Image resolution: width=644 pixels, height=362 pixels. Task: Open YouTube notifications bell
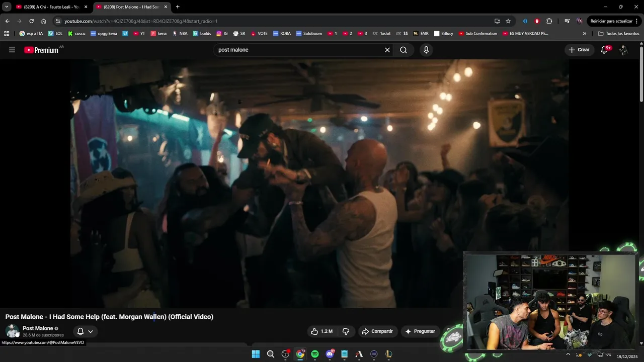pyautogui.click(x=605, y=50)
